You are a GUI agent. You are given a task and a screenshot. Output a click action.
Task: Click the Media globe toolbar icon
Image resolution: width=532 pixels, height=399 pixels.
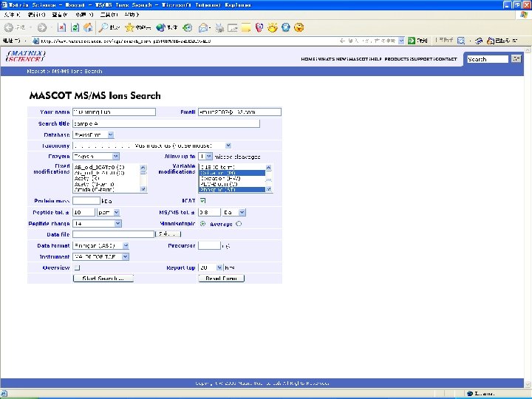(x=160, y=27)
